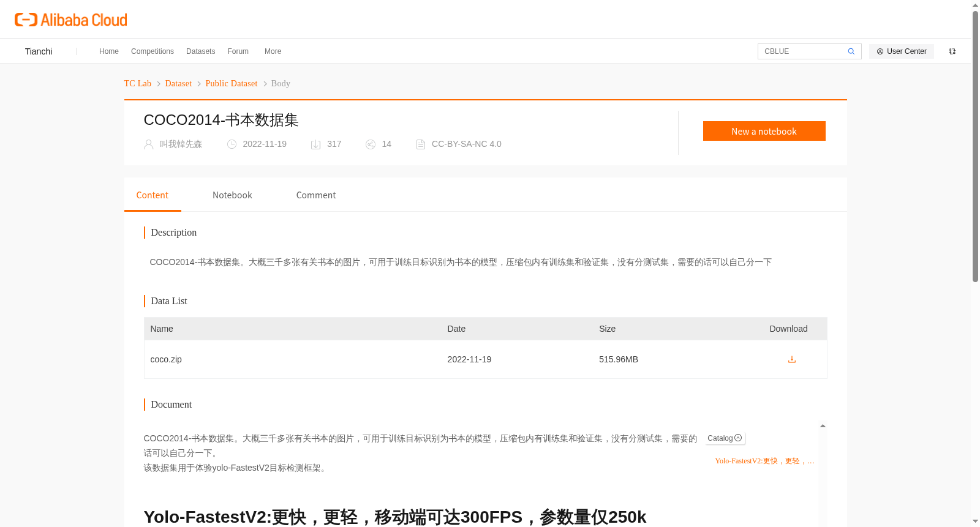Click the Document section heading
Viewport: 980px width, 527px height.
tap(171, 405)
